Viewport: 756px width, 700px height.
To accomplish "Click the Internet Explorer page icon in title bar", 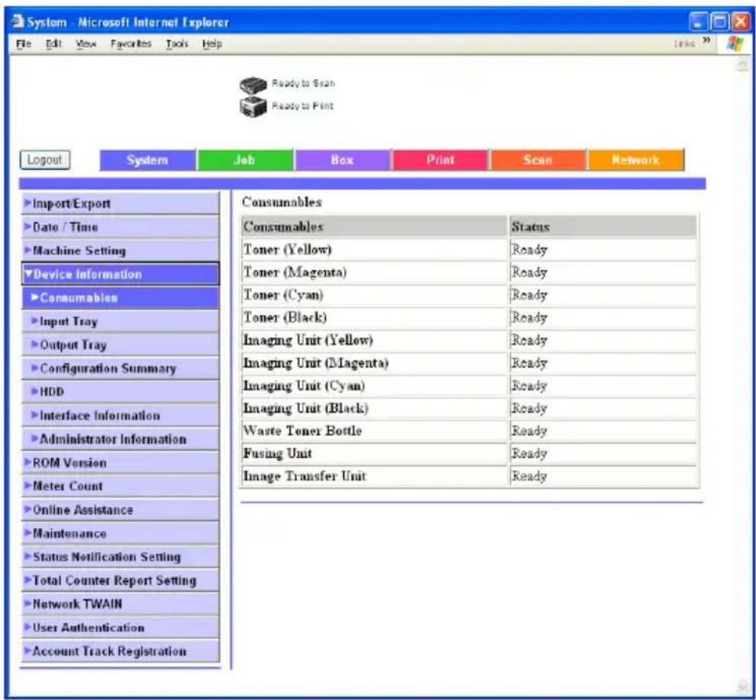I will 18,21.
